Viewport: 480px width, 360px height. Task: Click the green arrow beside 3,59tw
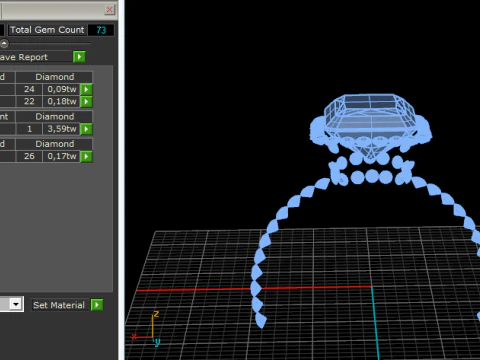[x=86, y=129]
